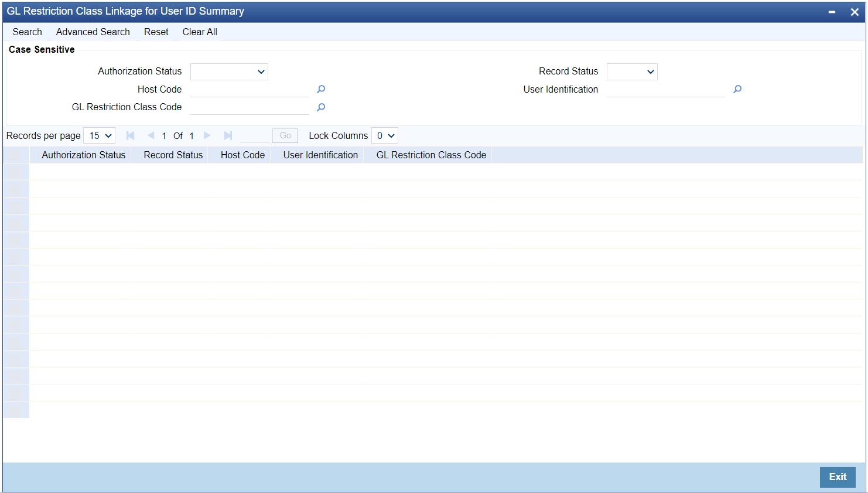Sort by Host Code column header
The width and height of the screenshot is (868, 493).
pos(243,155)
